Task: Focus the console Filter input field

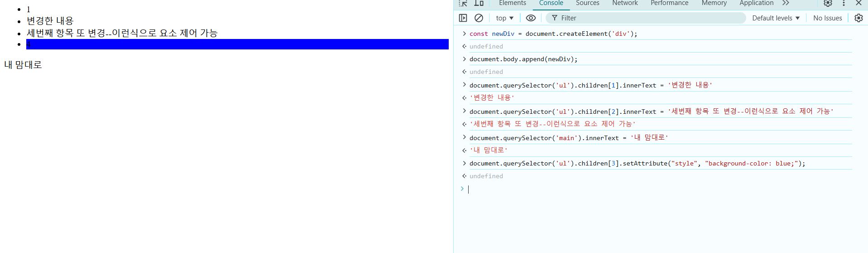Action: pos(646,18)
